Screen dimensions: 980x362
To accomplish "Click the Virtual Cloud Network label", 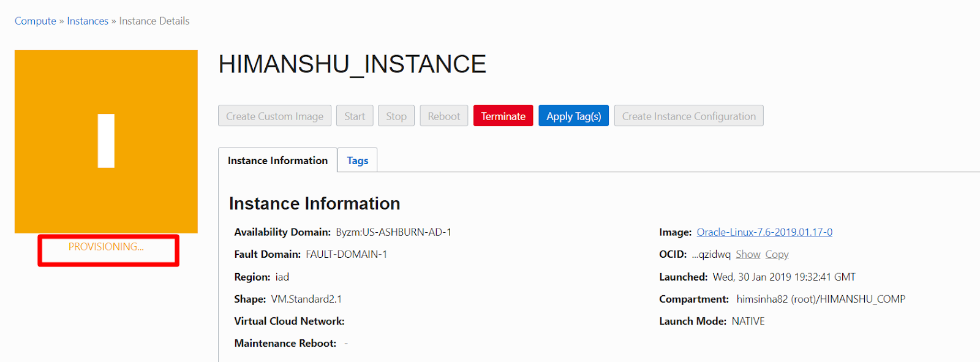I will point(289,321).
